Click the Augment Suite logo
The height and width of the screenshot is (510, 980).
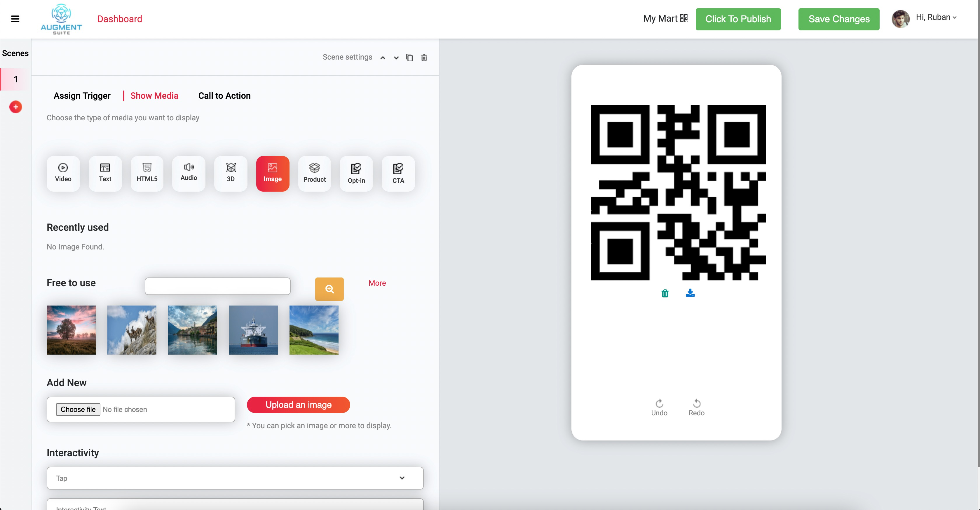coord(61,19)
